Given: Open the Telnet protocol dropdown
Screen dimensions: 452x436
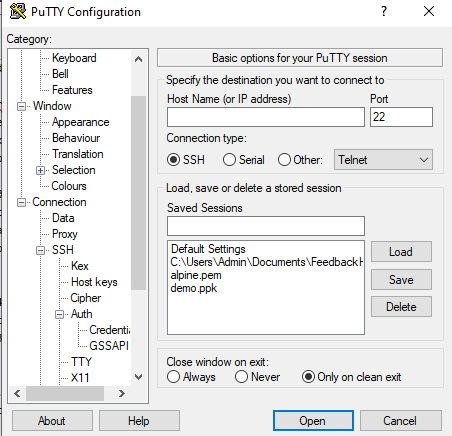Looking at the screenshot, I should coord(383,160).
